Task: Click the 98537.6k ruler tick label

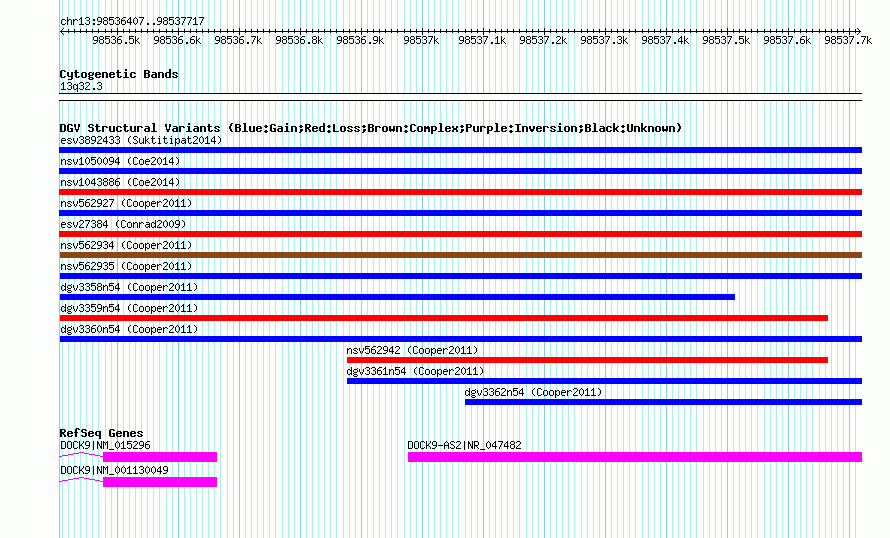Action: coord(787,40)
